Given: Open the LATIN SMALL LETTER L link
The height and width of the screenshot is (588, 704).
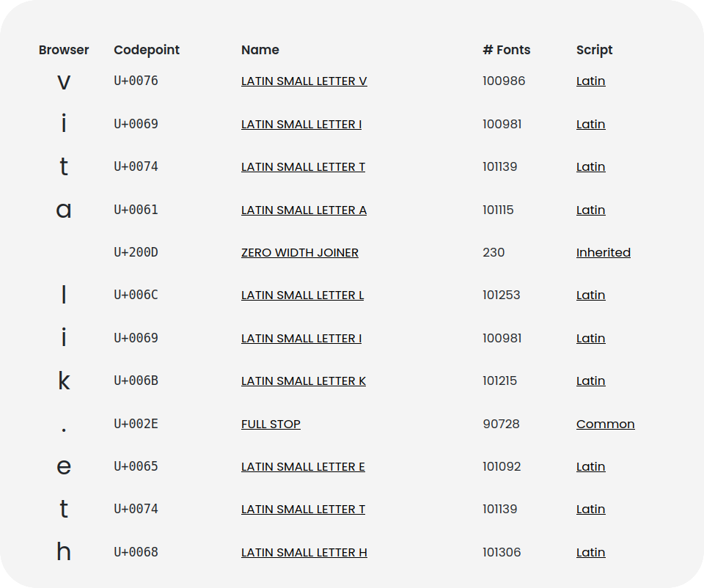Looking at the screenshot, I should [302, 295].
